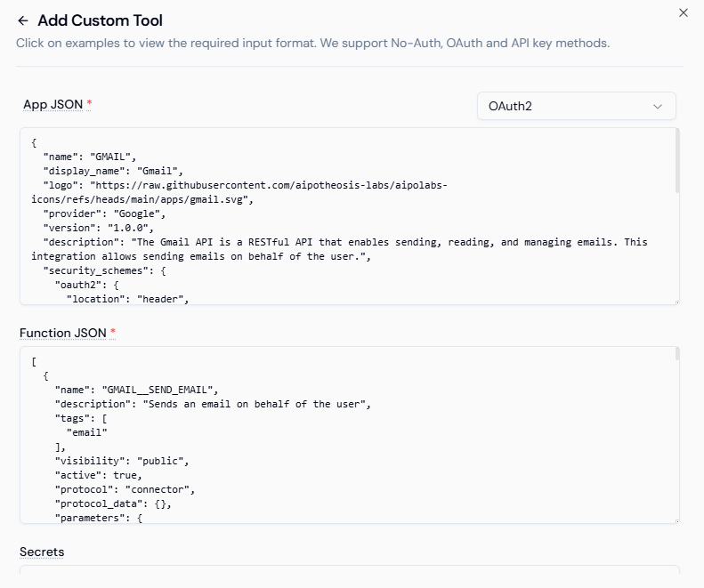The width and height of the screenshot is (704, 588).
Task: Click the back arrow beside Add Custom Tool
Action: (x=23, y=20)
